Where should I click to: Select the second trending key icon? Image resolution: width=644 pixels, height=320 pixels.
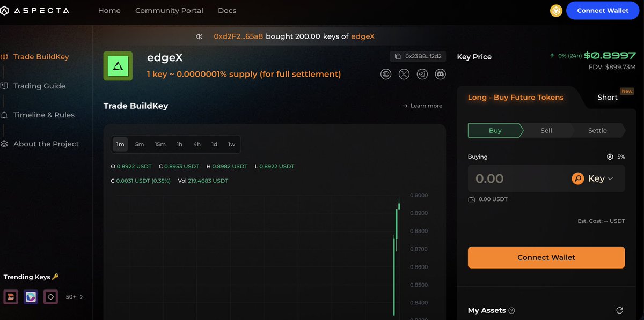pyautogui.click(x=31, y=296)
